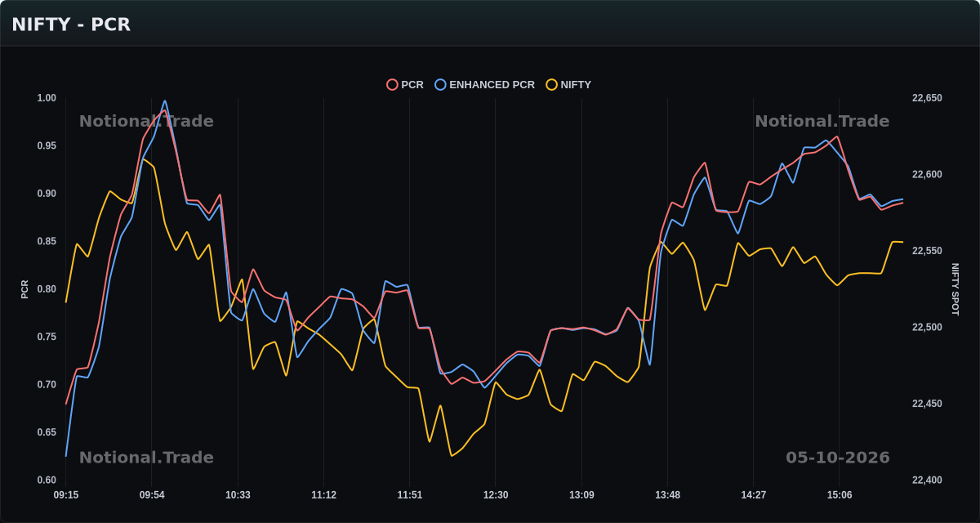Select the 0.95 PCR axis value

pos(47,145)
